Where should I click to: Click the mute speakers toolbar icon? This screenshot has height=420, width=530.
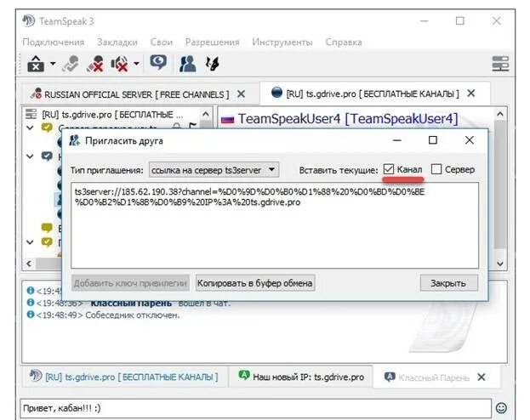tap(120, 64)
